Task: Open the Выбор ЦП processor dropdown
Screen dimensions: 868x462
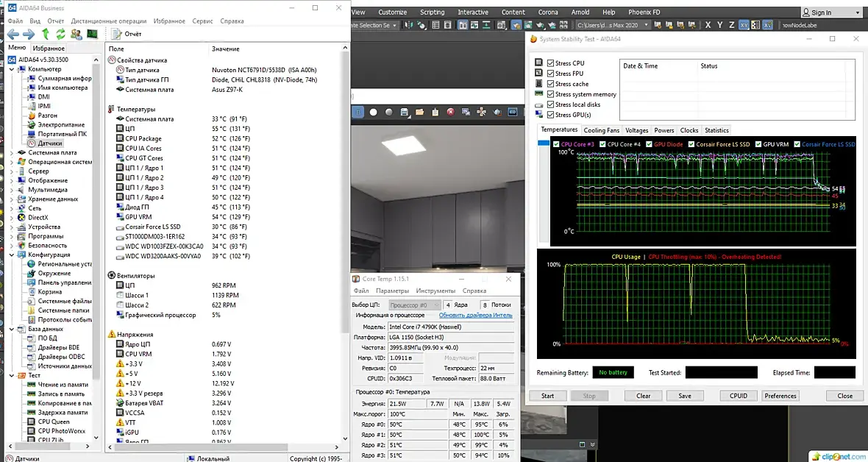Action: click(x=414, y=305)
